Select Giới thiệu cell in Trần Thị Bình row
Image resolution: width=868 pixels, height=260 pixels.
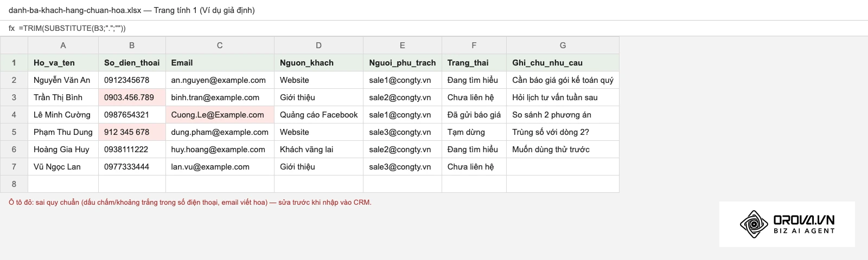[x=318, y=97]
